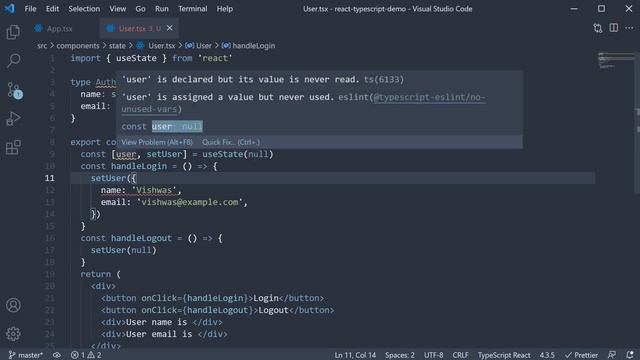Open the Run and Debug view
The image size is (640, 360).
13,119
